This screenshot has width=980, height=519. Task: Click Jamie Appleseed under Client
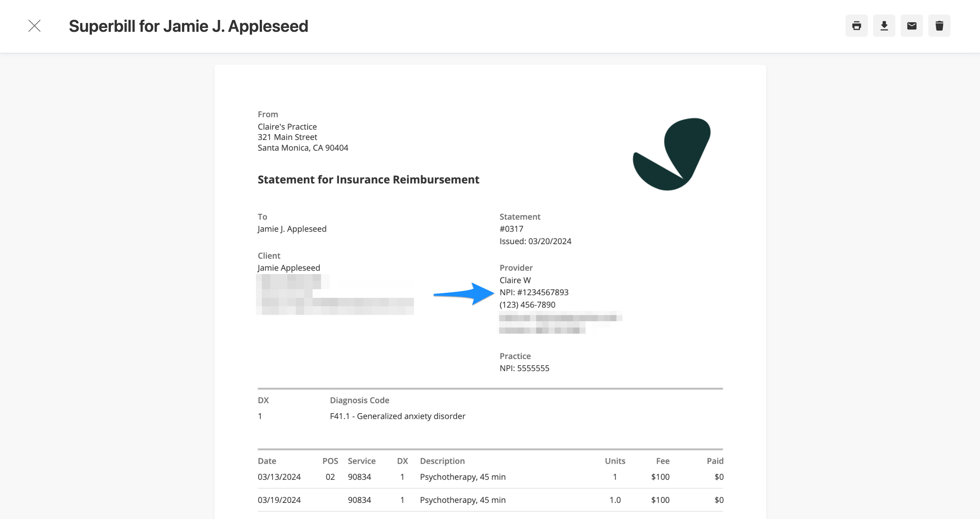[x=288, y=268]
